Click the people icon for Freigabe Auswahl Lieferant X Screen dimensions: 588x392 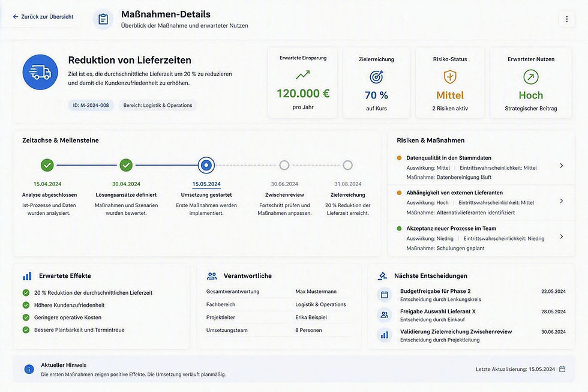pyautogui.click(x=385, y=315)
